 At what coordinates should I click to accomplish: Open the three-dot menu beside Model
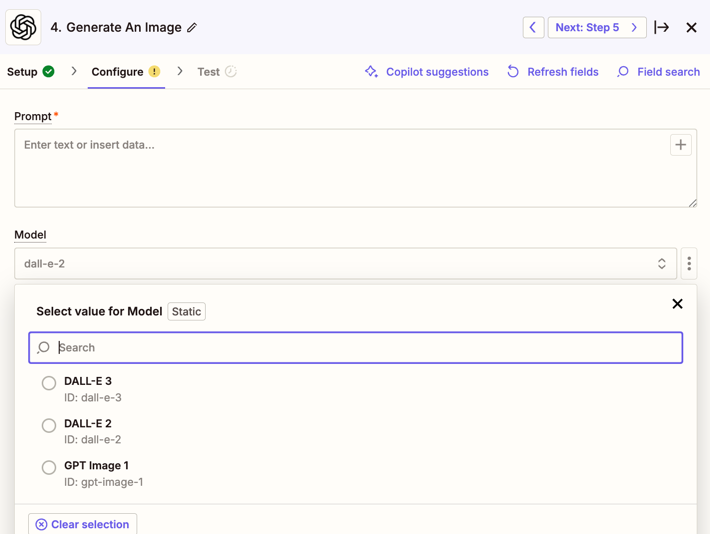click(x=689, y=264)
